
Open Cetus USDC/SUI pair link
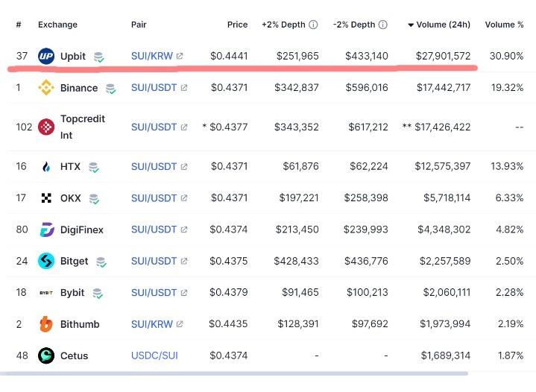154,355
